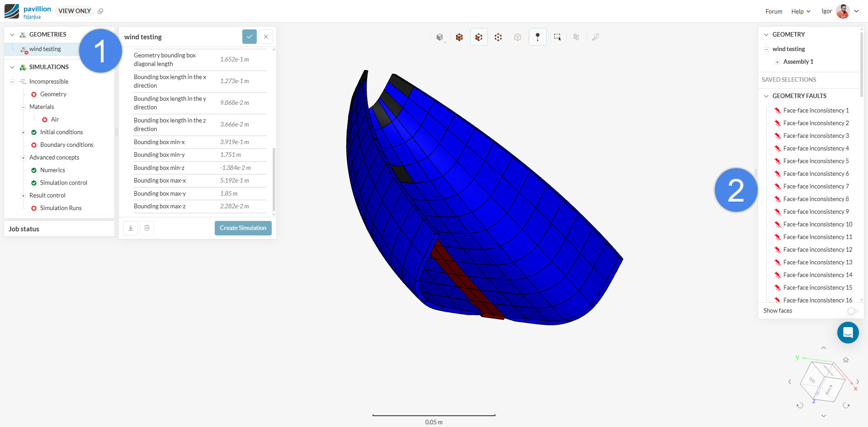Select the box selection tool

click(557, 37)
